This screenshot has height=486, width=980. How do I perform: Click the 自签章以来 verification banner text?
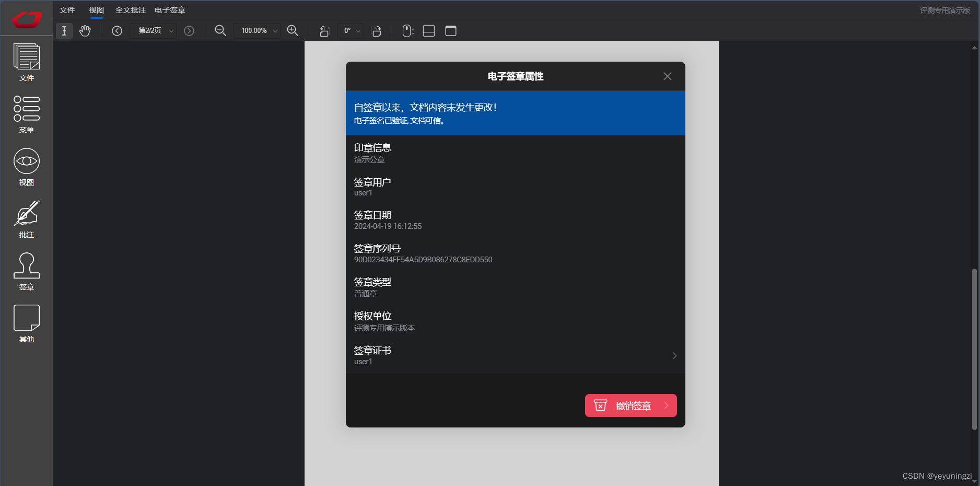coord(425,107)
